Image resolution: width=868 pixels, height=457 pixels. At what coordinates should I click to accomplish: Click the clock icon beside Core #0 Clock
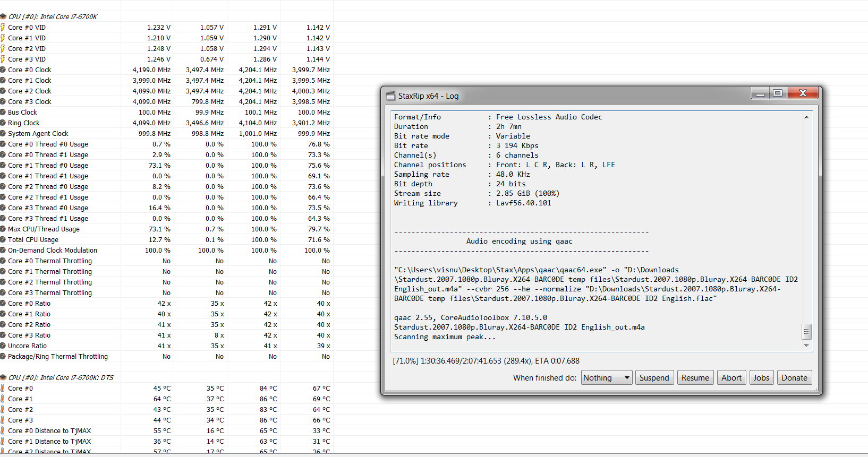tap(3, 70)
